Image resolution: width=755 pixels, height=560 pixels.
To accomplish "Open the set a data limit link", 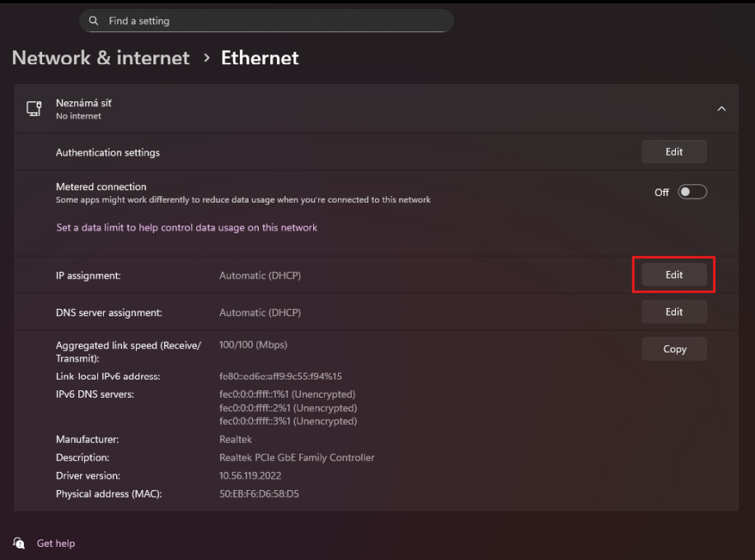I will [186, 227].
